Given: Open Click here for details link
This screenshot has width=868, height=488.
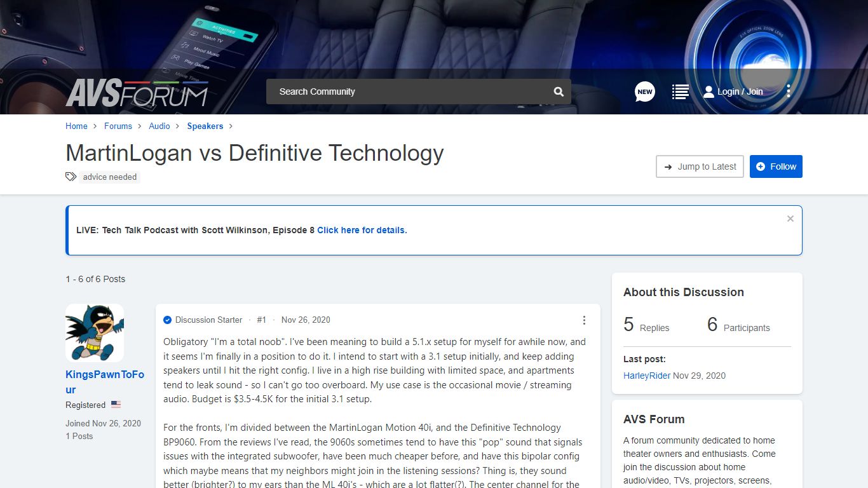Looking at the screenshot, I should 362,230.
